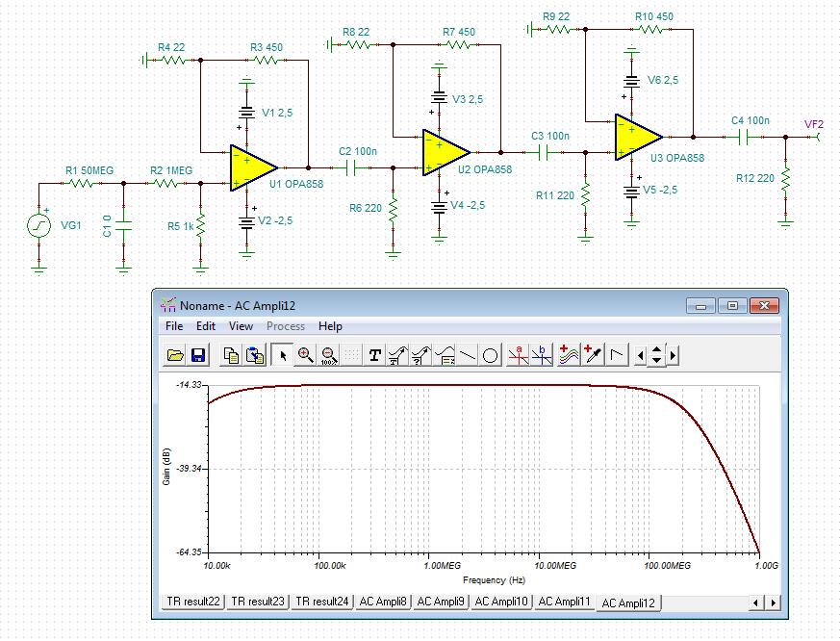Switch to the TR result24 tab
Image resolution: width=840 pixels, height=641 pixels.
click(x=322, y=602)
